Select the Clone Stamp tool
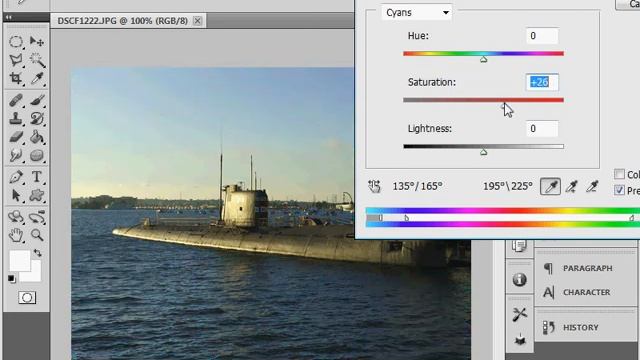This screenshot has height=360, width=640. coord(16,118)
